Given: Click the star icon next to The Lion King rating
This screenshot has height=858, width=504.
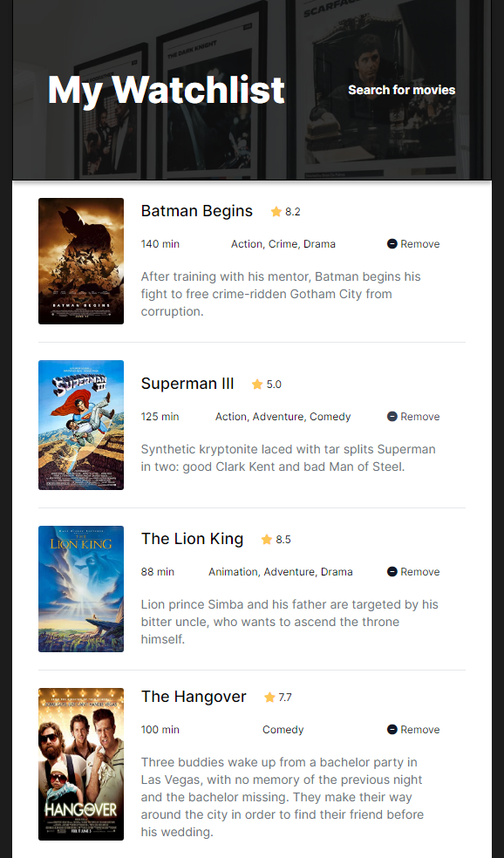Looking at the screenshot, I should 267,539.
